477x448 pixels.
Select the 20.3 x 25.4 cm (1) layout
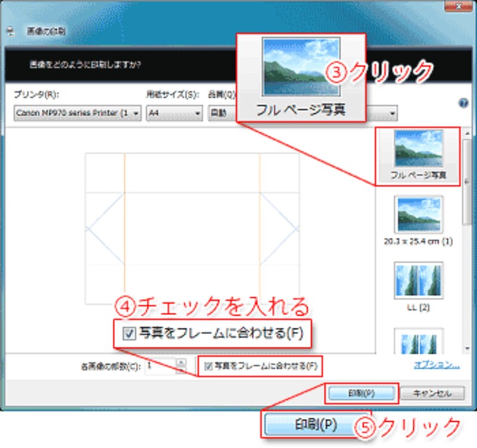(x=418, y=221)
